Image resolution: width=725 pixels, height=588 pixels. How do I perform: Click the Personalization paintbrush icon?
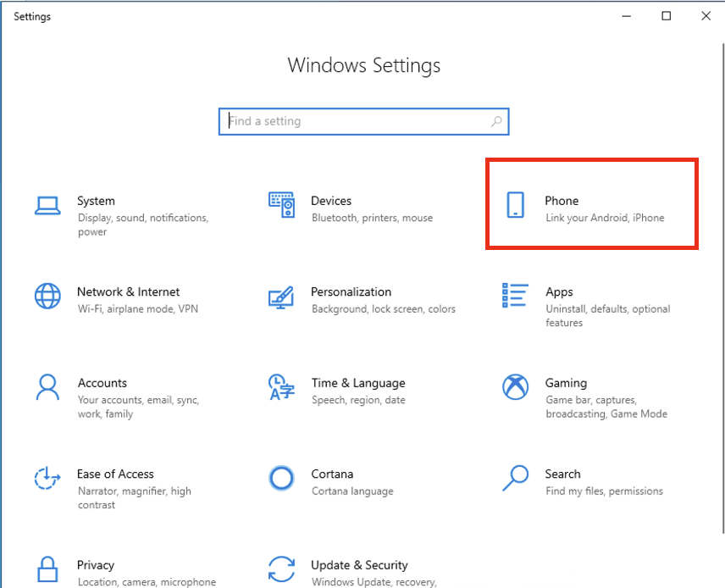tap(281, 297)
